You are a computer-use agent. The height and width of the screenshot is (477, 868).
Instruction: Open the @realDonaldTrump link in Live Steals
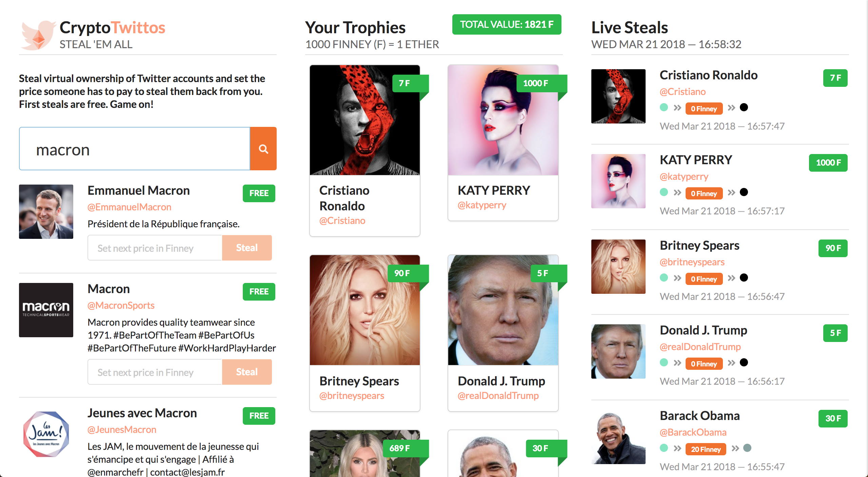[x=700, y=347]
